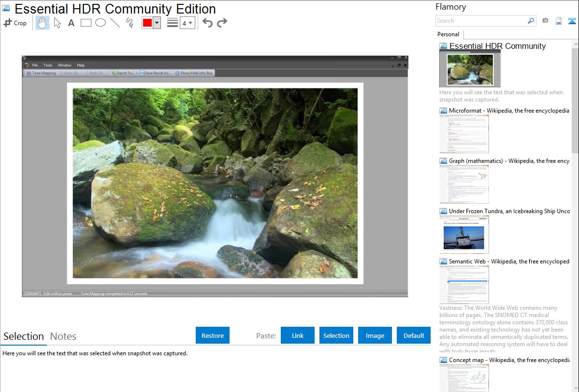The image size is (579, 392).
Task: Open the line width dropdown showing 4
Action: [x=187, y=23]
